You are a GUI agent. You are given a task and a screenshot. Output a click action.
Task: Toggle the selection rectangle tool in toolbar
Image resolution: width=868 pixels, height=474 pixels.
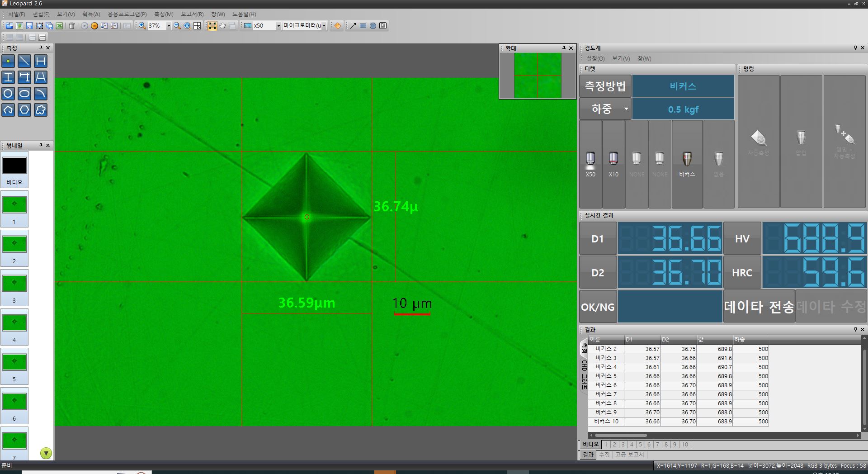point(212,26)
